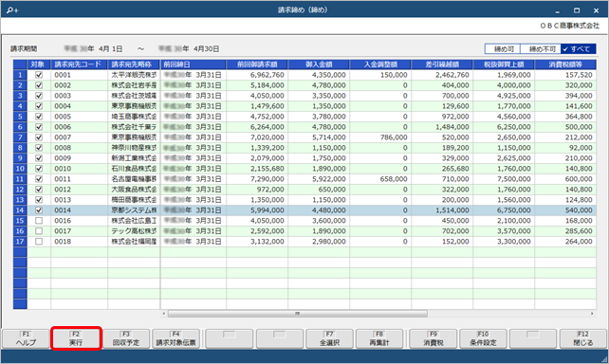Click the amount 3,132,000
Image resolution: width=609 pixels, height=364 pixels.
coord(268,242)
